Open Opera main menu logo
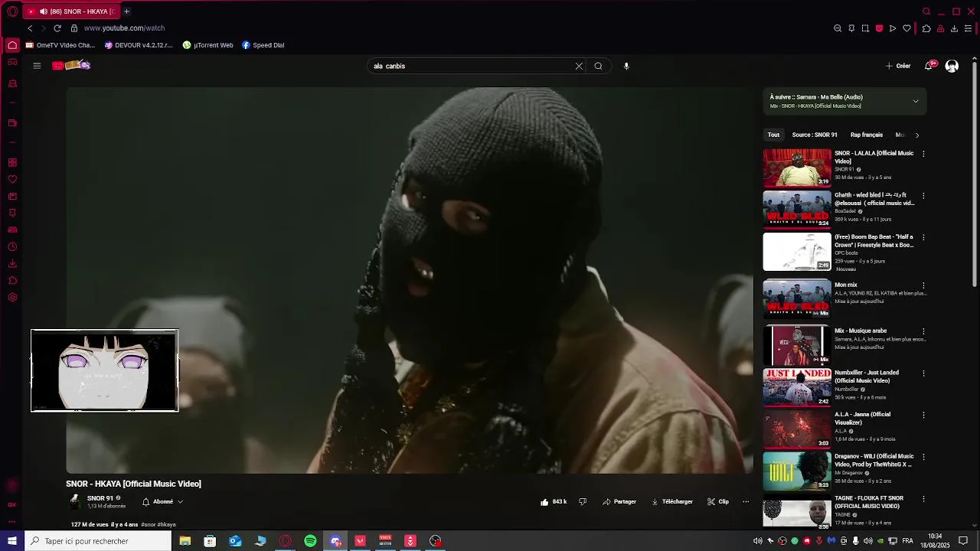 pos(12,11)
